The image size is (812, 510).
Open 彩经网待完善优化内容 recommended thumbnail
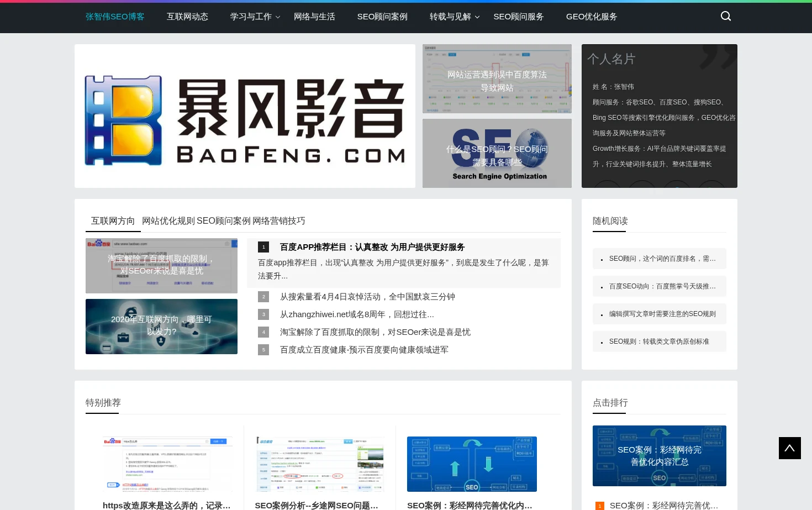pos(472,464)
